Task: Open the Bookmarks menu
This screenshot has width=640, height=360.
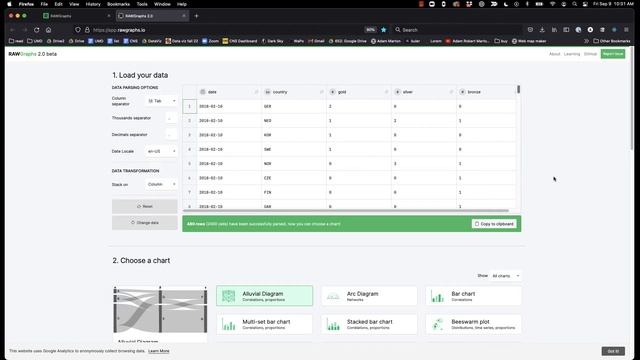Action: tap(118, 4)
